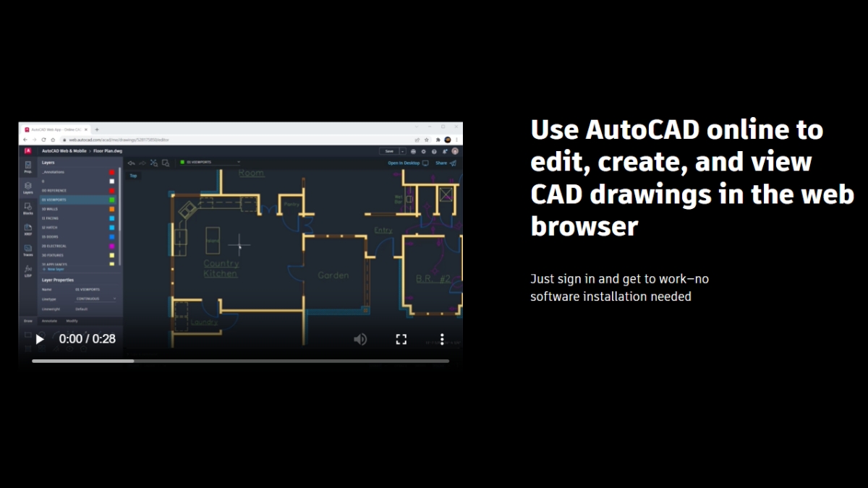
Task: Click New layer link
Action: click(54, 269)
